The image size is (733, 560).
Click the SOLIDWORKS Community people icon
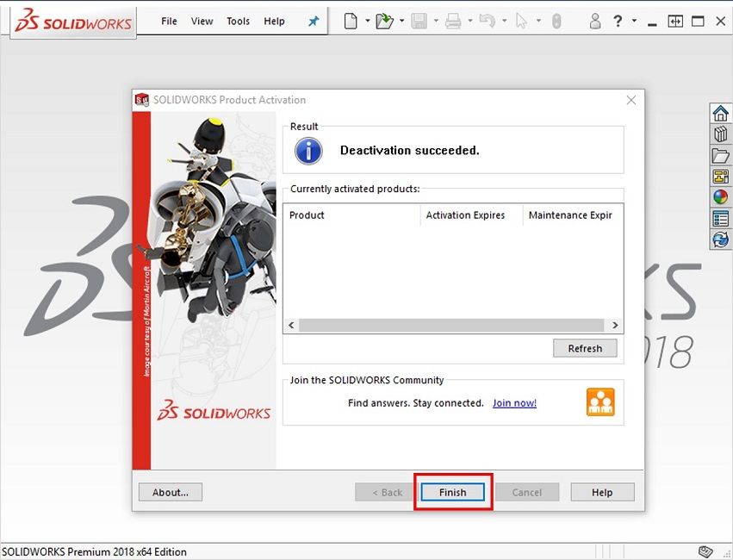point(600,402)
